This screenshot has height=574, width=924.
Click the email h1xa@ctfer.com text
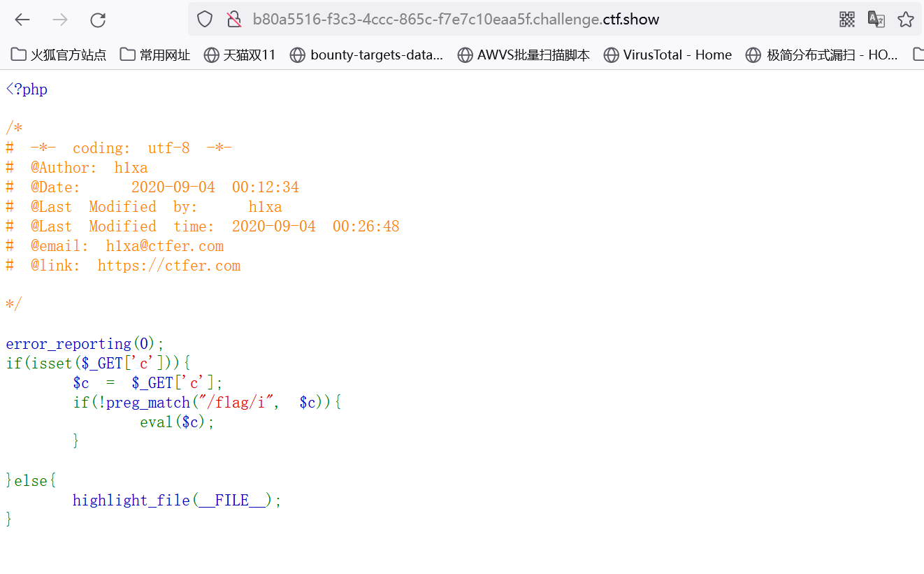click(165, 246)
